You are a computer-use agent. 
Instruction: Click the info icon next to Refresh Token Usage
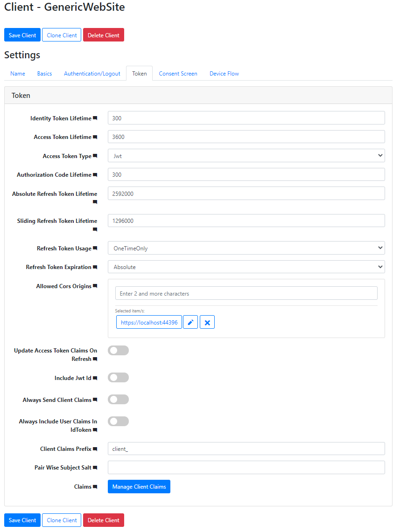[x=95, y=248]
